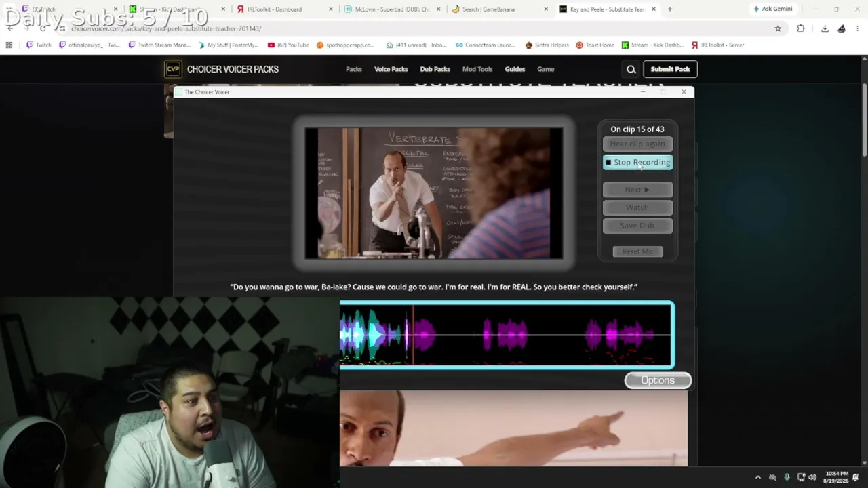Click the browser address bar URL

coord(166,28)
